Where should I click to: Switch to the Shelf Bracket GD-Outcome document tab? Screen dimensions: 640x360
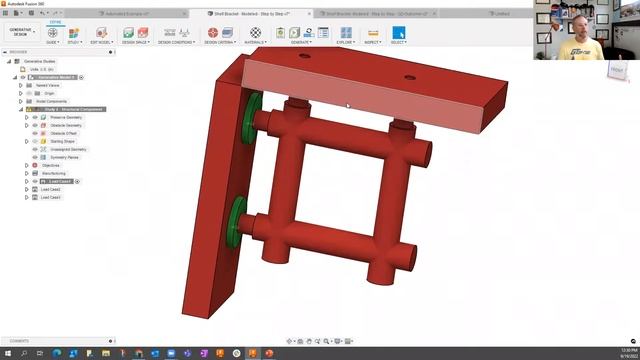click(376, 13)
